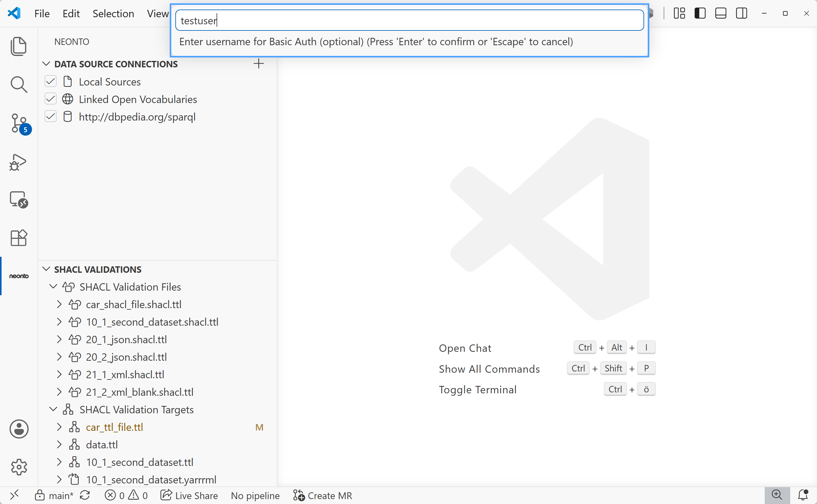Toggle Panel layout icon

click(x=721, y=13)
